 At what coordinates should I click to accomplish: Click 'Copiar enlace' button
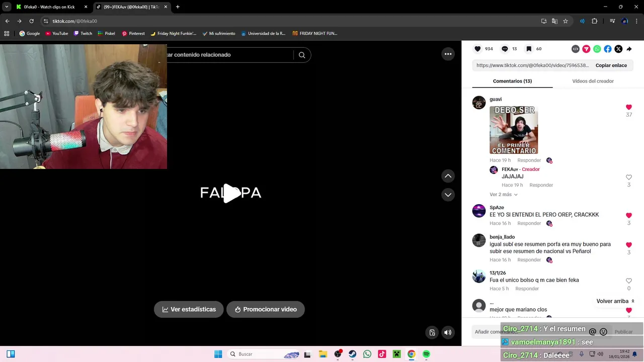[611, 65]
